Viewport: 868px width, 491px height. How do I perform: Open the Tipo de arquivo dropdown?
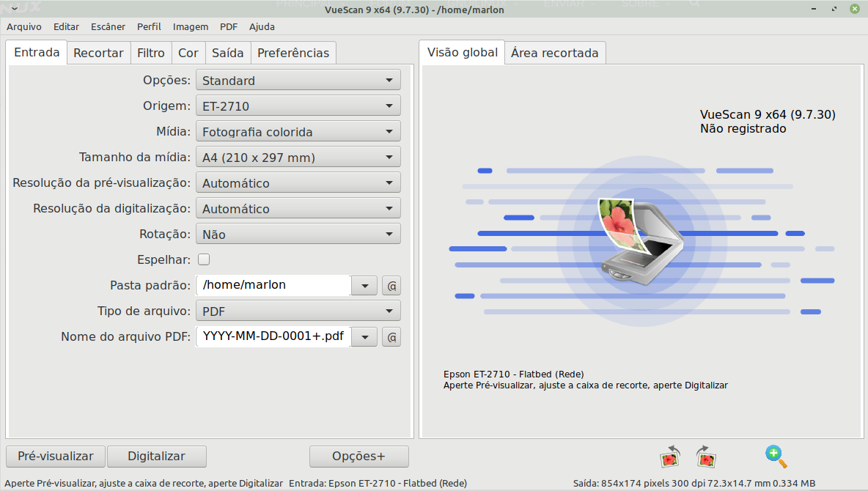click(298, 311)
